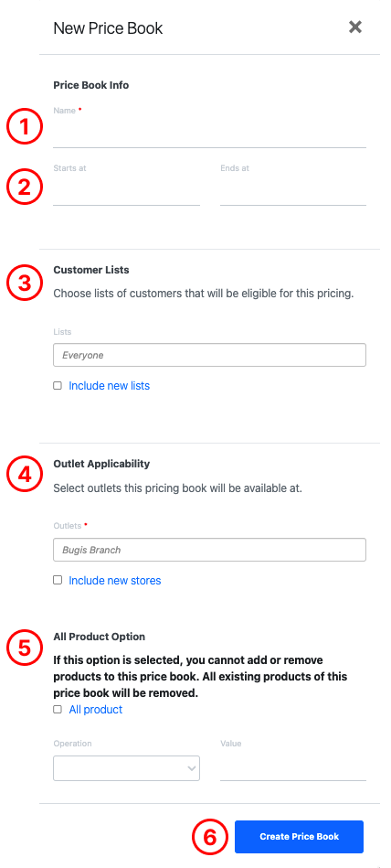Click the Ends at date field
The height and width of the screenshot is (868, 391).
(x=293, y=191)
